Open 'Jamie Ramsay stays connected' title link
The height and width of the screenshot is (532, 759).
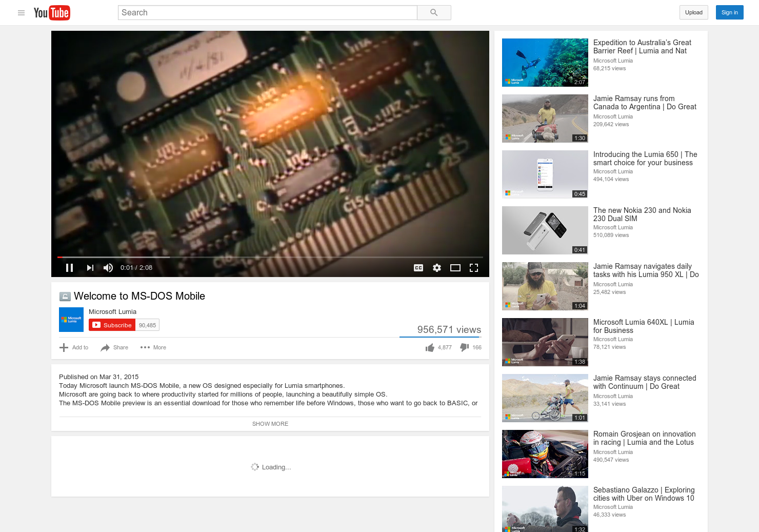tap(645, 382)
